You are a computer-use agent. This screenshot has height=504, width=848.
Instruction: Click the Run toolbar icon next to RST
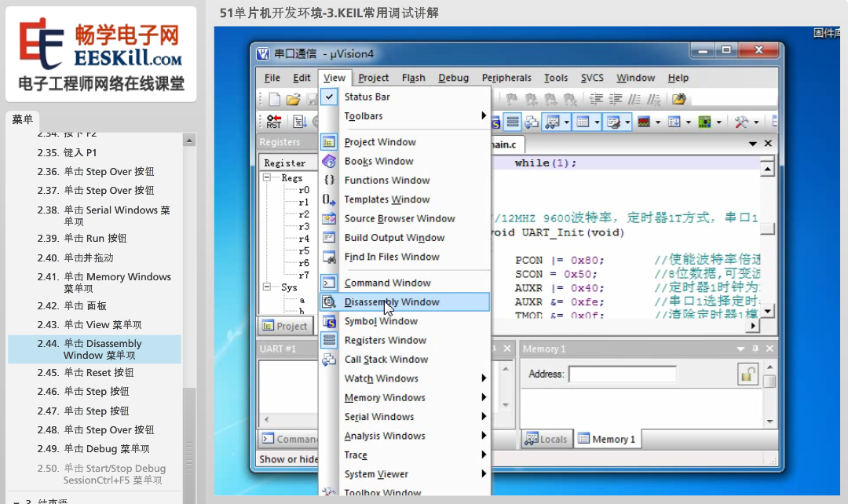pos(300,122)
